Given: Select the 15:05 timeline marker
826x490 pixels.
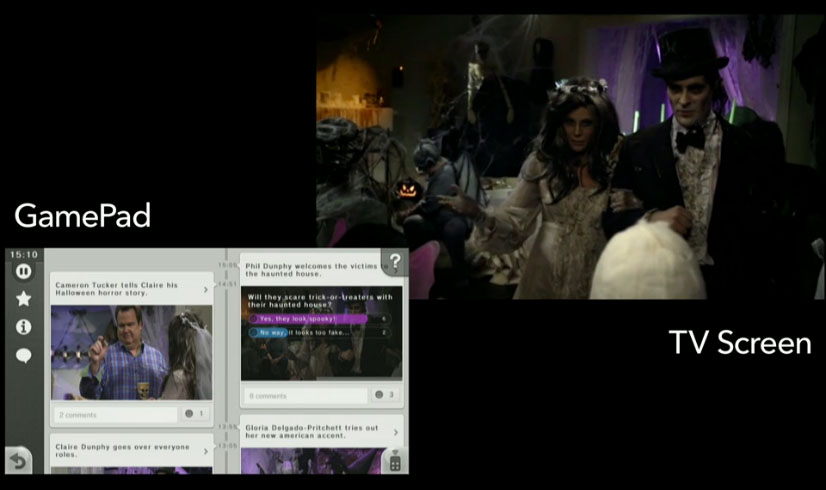Looking at the screenshot, I should coord(227,265).
